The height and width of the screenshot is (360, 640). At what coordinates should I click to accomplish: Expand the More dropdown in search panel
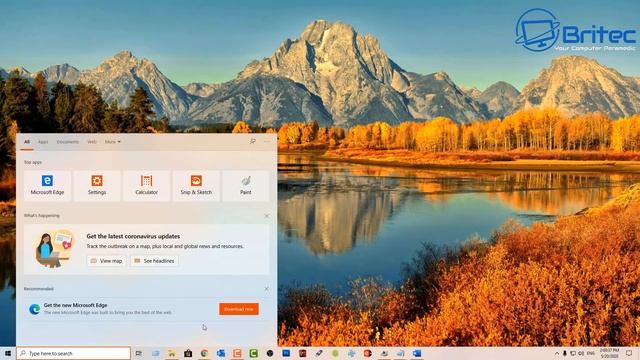tap(113, 142)
